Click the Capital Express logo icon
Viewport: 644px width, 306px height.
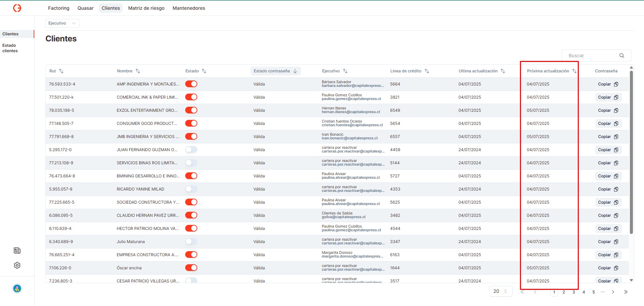pos(17,8)
